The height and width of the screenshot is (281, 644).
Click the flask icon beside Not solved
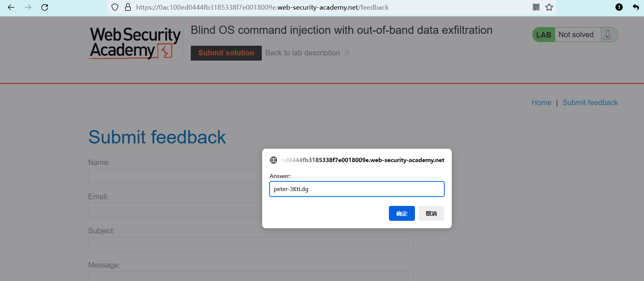tap(608, 35)
